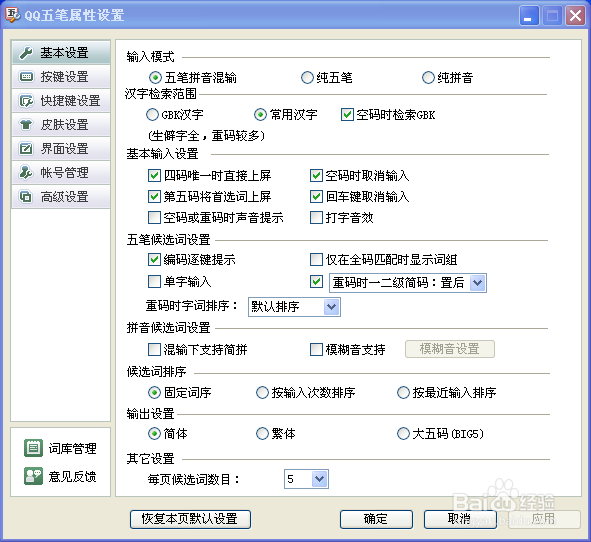The width and height of the screenshot is (591, 542).
Task: Open the 每页候选词数目 dropdown
Action: pos(320,479)
